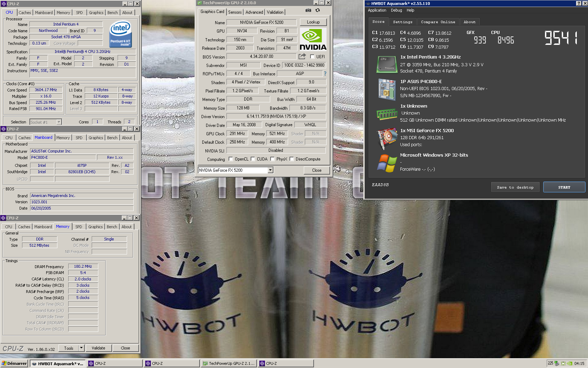The height and width of the screenshot is (368, 588).
Task: Click the Intel Pentium 4 HT logo
Action: click(x=120, y=34)
